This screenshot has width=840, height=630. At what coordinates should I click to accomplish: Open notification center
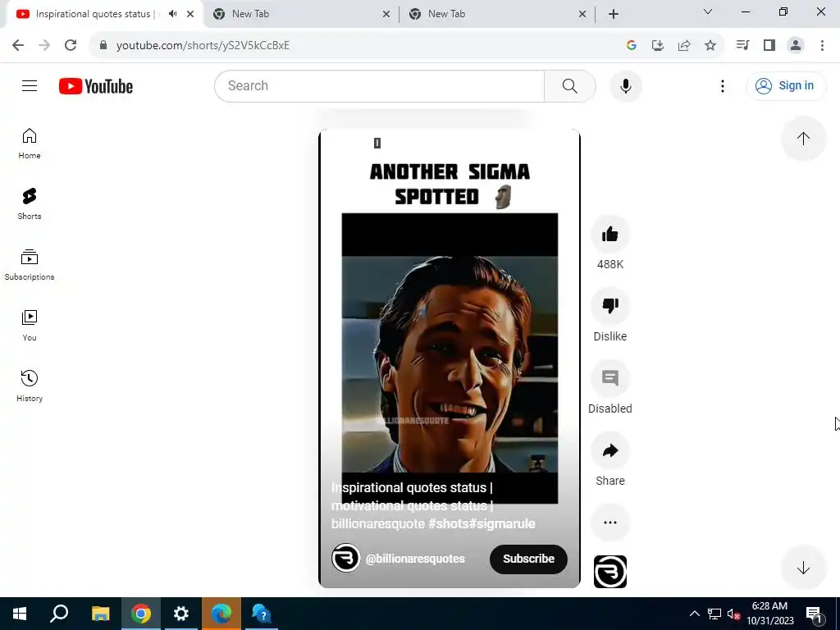pyautogui.click(x=814, y=614)
